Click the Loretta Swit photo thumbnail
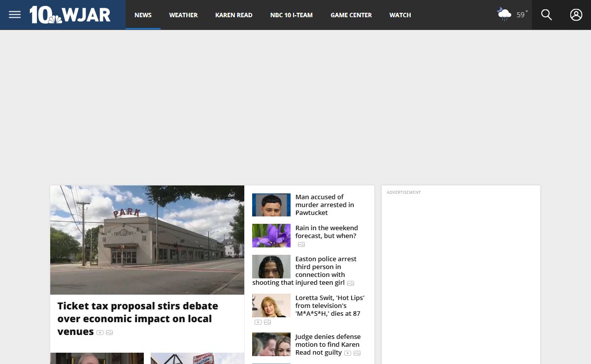 coord(271,305)
